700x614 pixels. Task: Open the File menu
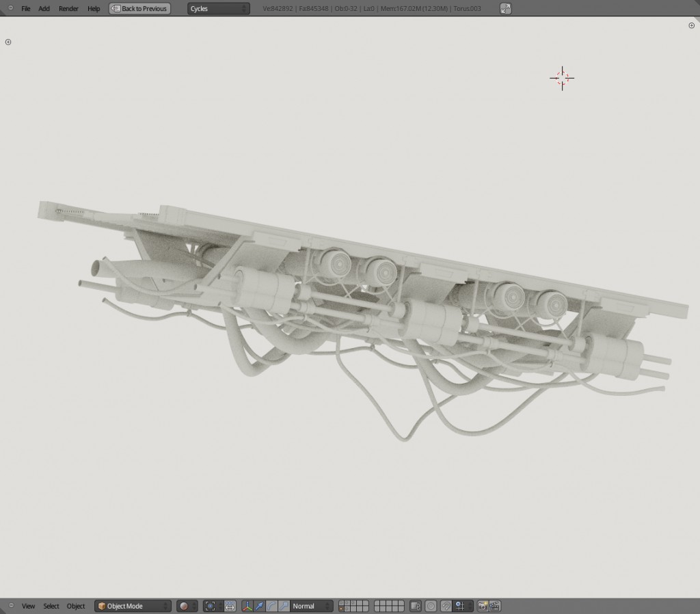point(25,8)
